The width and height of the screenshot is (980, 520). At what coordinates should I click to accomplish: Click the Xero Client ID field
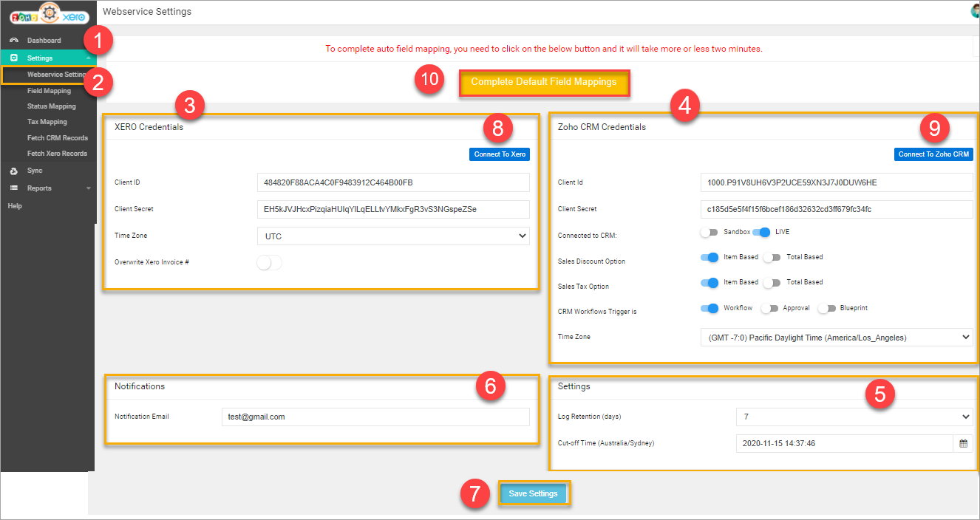pos(393,182)
